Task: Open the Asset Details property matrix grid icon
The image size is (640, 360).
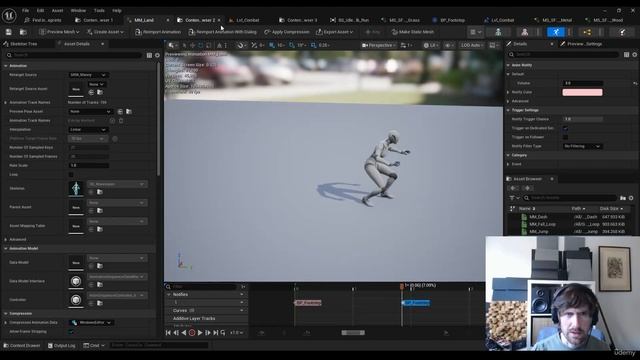Action: (149, 55)
